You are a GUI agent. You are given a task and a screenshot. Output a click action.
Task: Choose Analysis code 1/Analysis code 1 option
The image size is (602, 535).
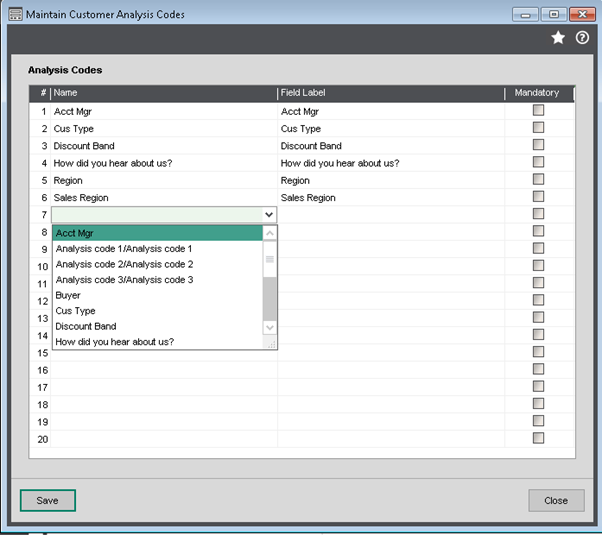157,249
